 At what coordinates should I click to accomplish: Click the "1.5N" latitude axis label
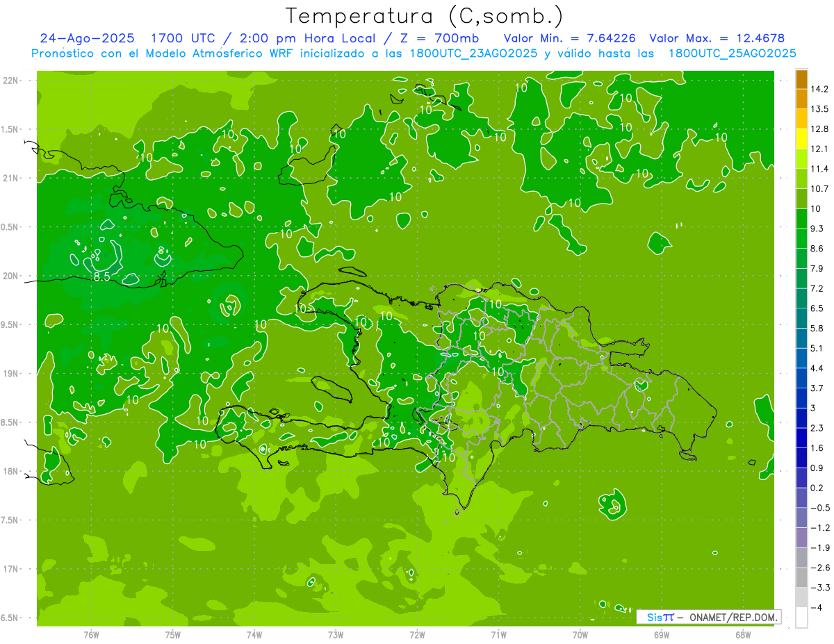[11, 129]
